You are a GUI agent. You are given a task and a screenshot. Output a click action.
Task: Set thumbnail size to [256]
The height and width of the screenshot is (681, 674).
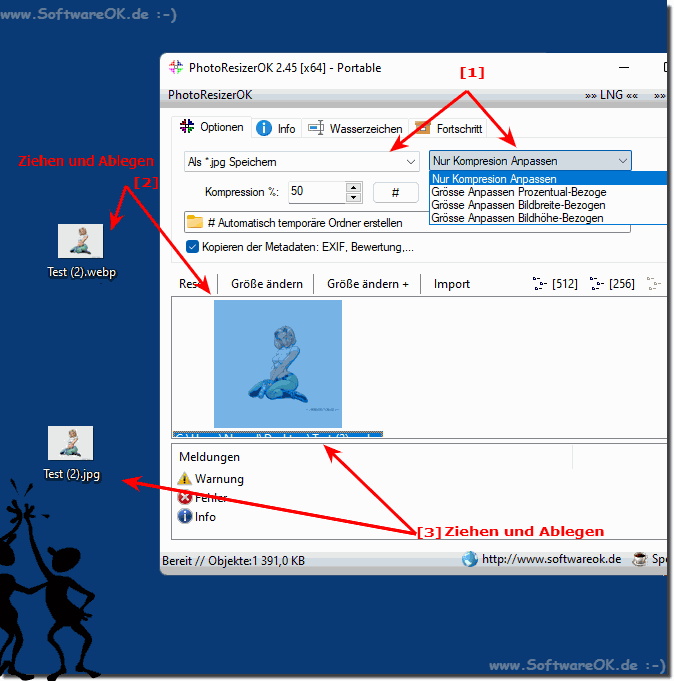point(612,284)
